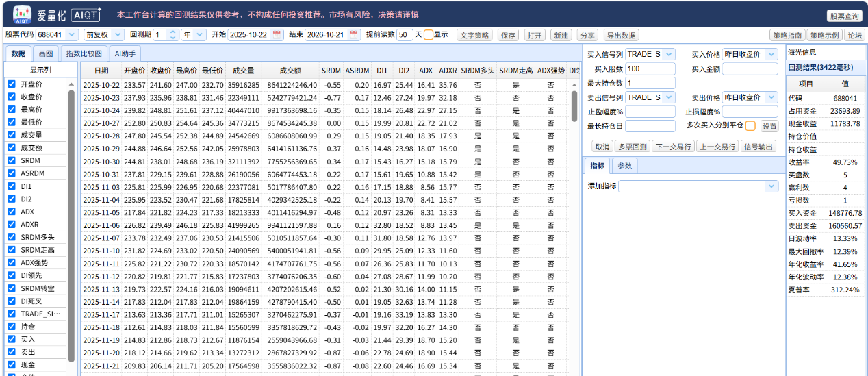Screen dimensions: 868x376
Task: Uncheck the ADXR column checkbox
Action: pyautogui.click(x=12, y=224)
